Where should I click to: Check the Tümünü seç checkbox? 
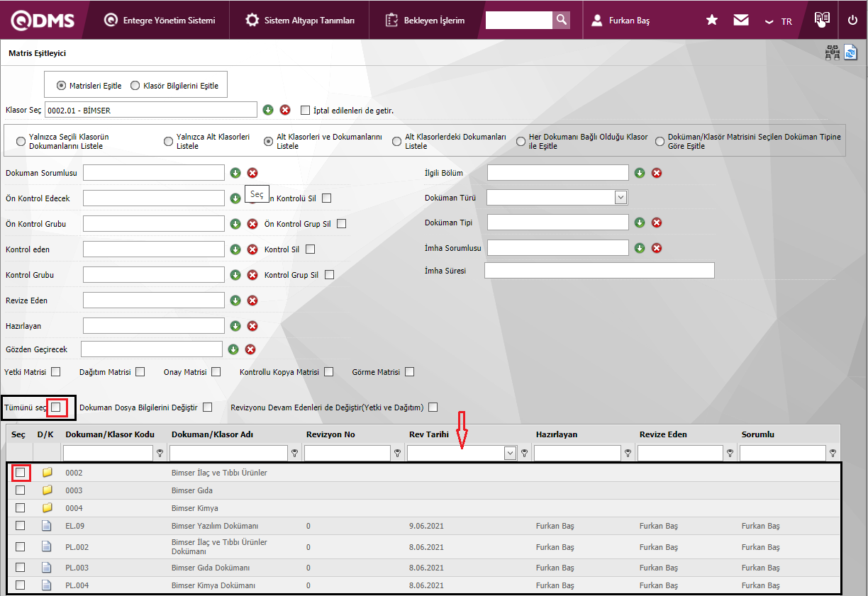coord(56,407)
